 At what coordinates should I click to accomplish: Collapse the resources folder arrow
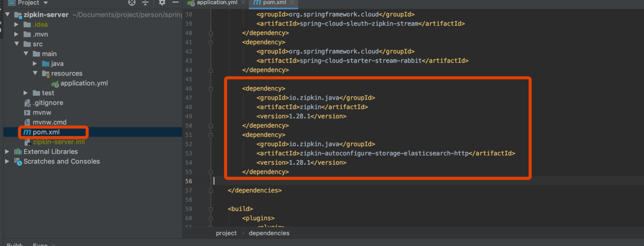tap(35, 73)
